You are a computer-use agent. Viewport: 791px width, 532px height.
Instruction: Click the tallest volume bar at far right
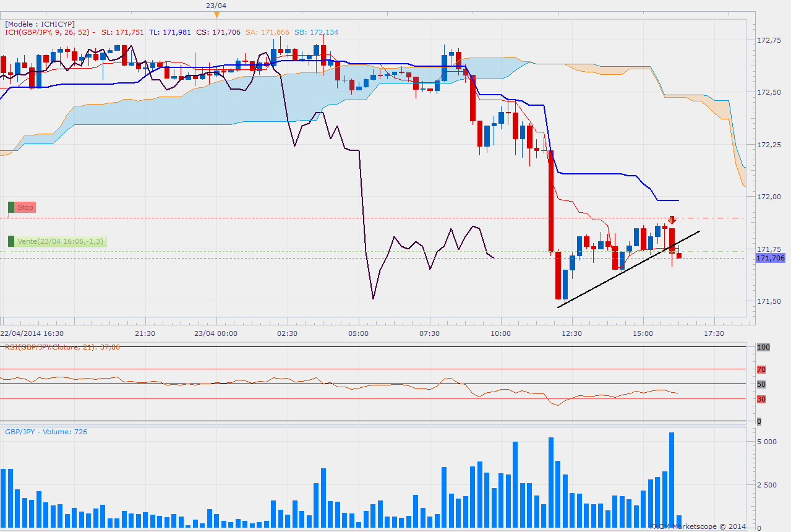(672, 480)
